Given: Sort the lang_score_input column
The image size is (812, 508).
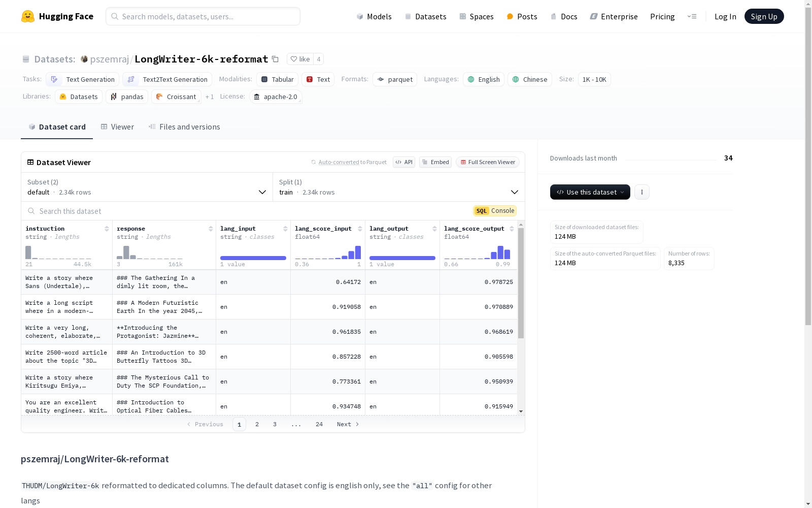Looking at the screenshot, I should pos(360,229).
